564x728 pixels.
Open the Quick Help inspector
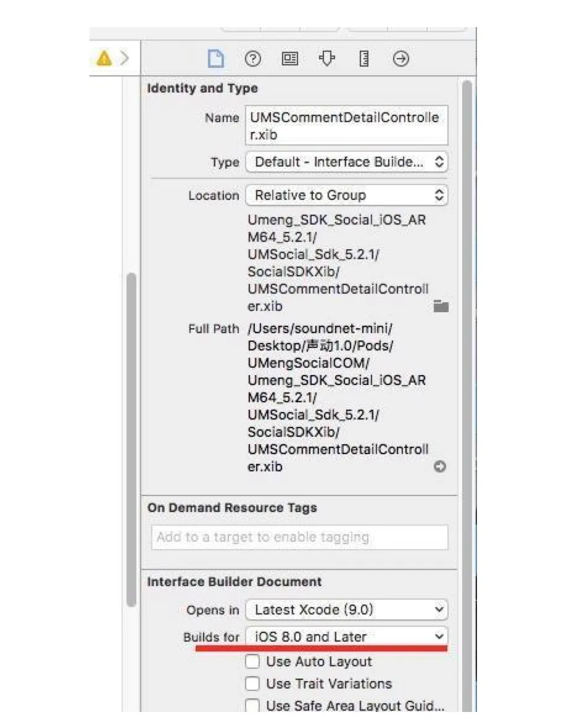(253, 59)
